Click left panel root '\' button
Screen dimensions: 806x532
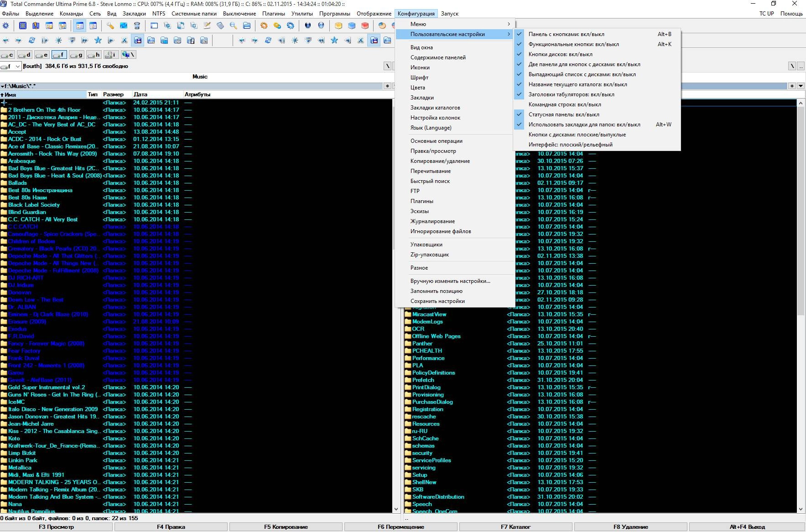coord(388,66)
